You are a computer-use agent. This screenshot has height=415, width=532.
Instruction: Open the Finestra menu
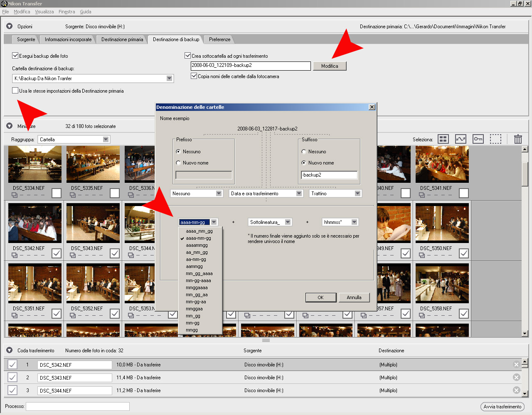66,12
